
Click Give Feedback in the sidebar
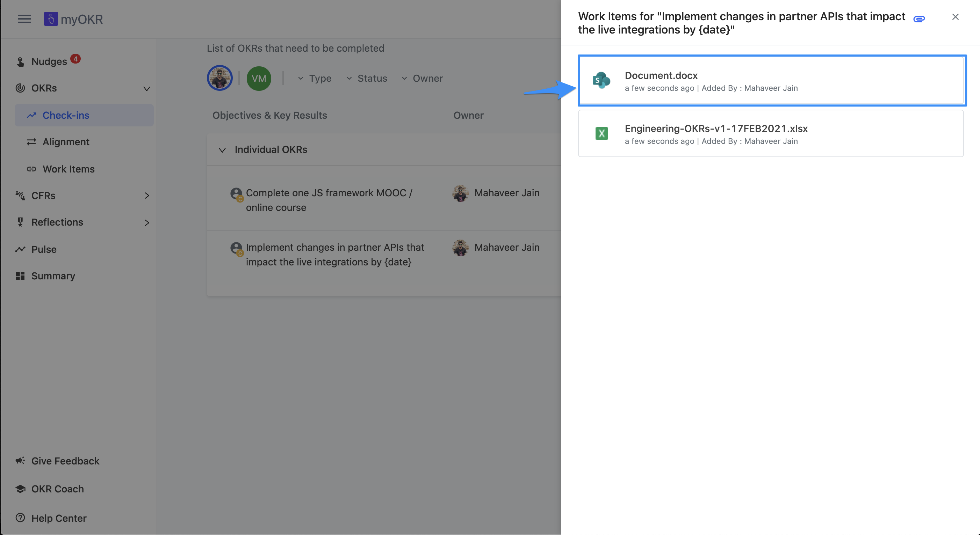65,461
